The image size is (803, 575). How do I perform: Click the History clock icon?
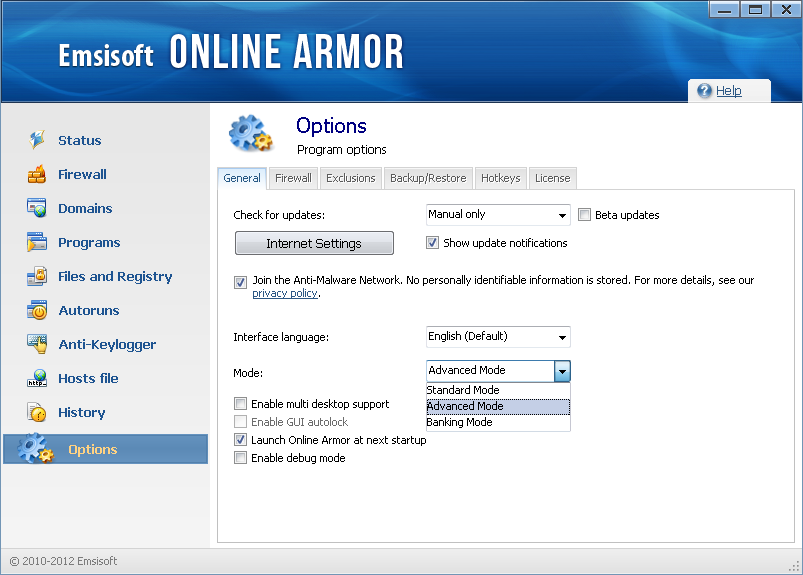pyautogui.click(x=37, y=412)
